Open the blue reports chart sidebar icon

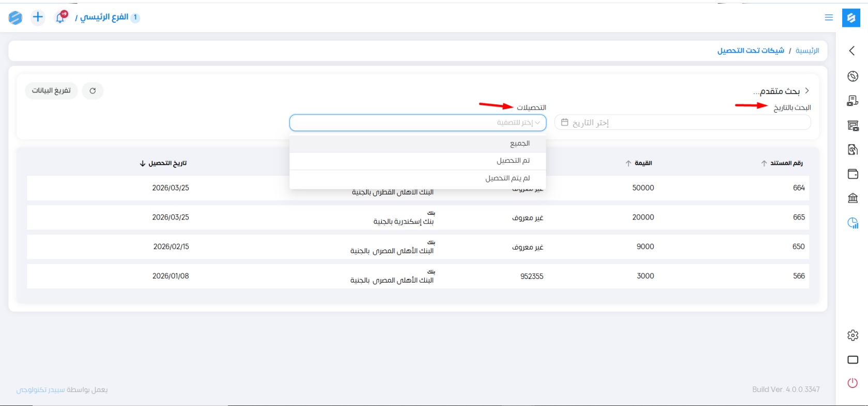click(x=853, y=223)
